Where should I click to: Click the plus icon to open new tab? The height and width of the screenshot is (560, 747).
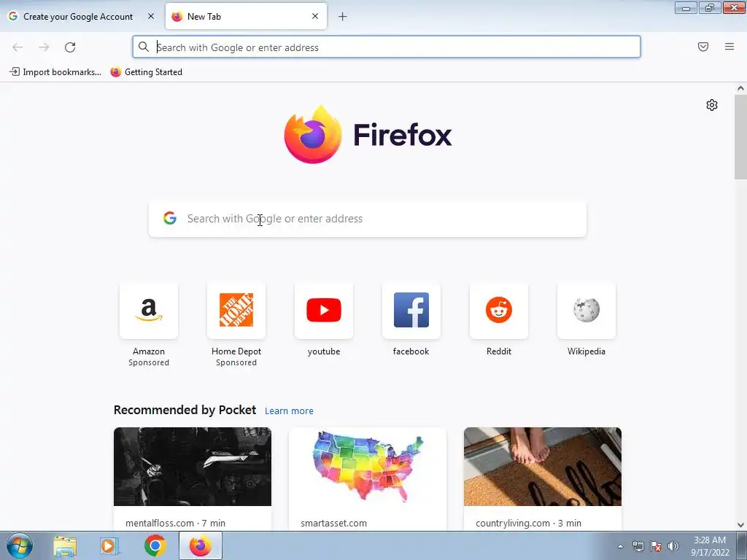pos(343,17)
